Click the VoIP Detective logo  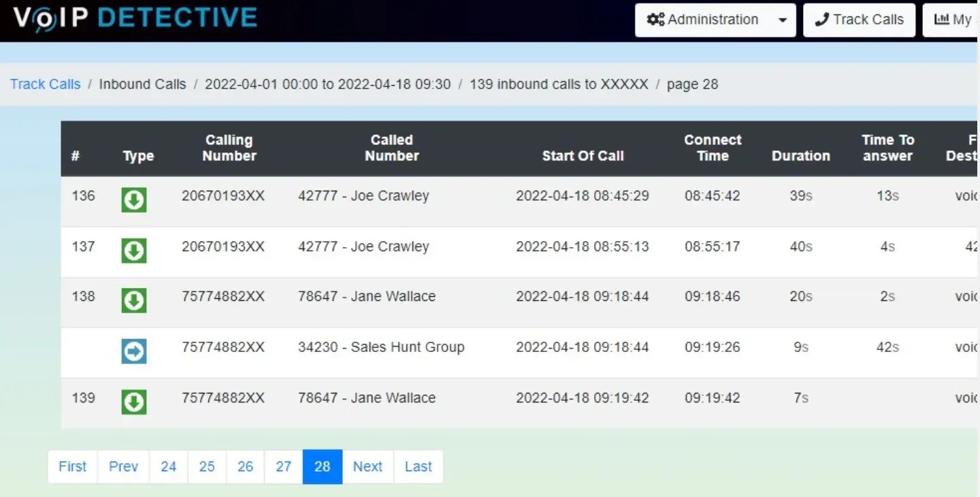(x=135, y=18)
